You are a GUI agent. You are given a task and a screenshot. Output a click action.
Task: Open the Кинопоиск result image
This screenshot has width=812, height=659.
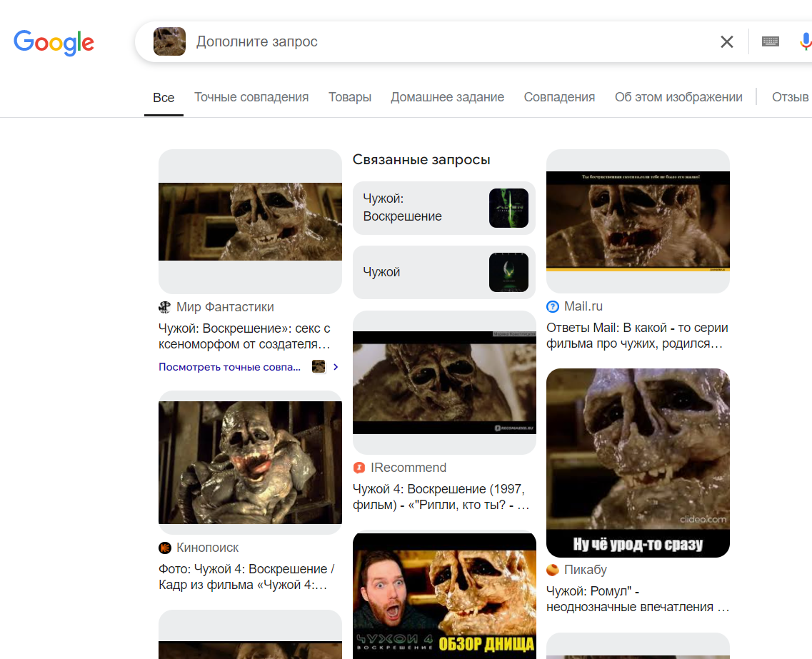click(250, 462)
